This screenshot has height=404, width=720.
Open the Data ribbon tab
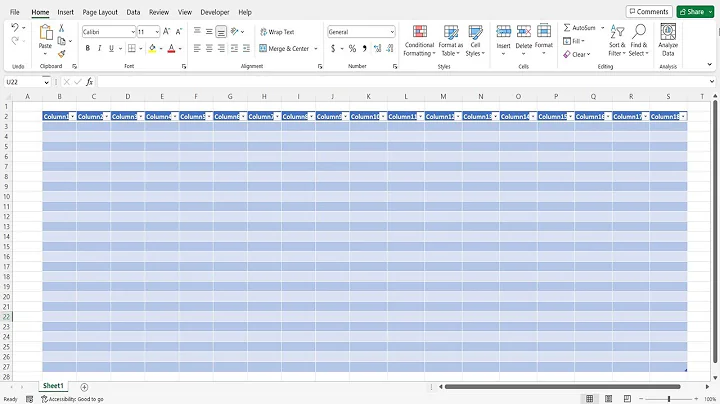(x=133, y=12)
